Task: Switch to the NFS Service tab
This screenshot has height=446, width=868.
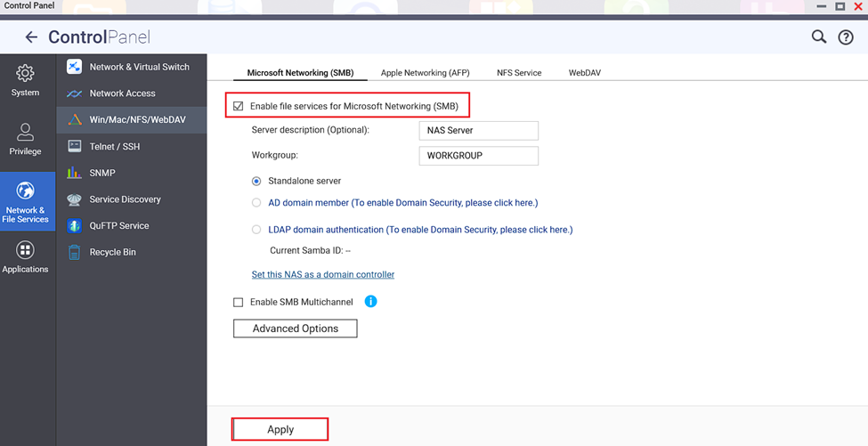Action: [x=519, y=72]
